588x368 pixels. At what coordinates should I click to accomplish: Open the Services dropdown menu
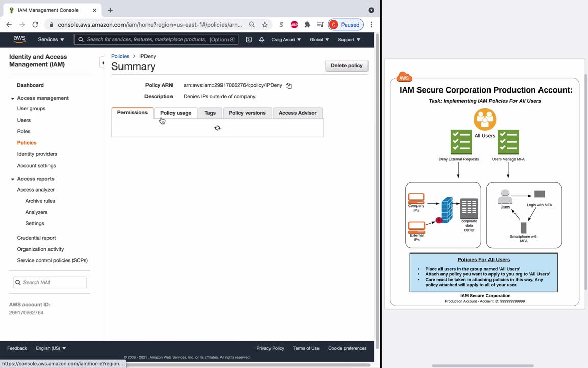tap(51, 39)
